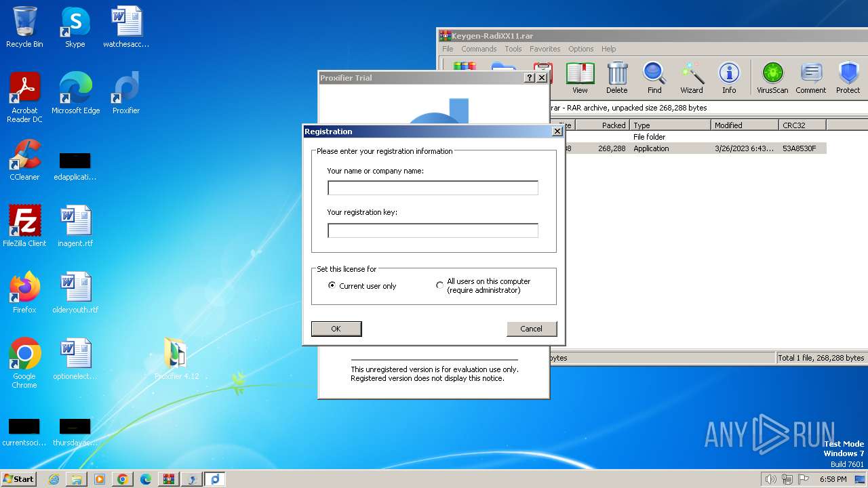This screenshot has width=868, height=488.
Task: Launch Firefox desktop shortcut
Action: coord(24,293)
